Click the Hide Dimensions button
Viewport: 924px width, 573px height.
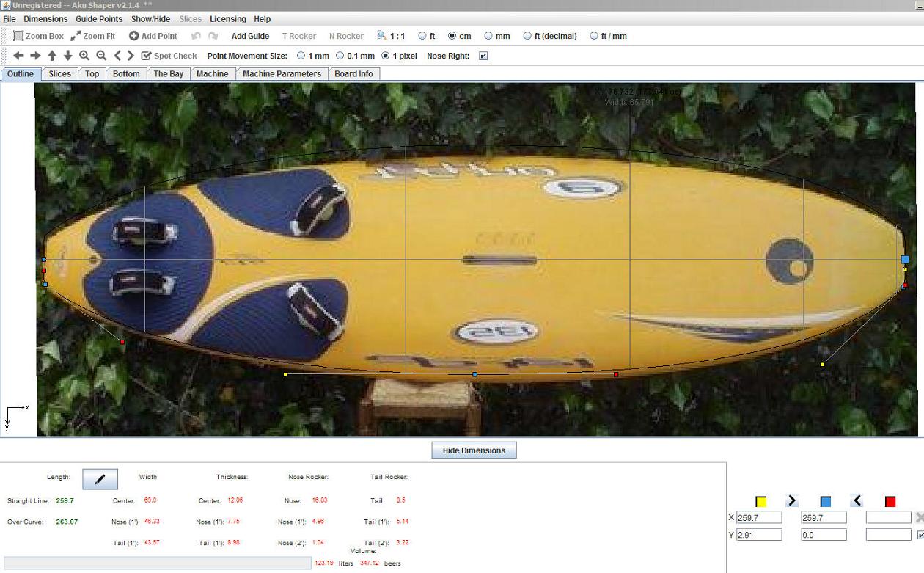pos(474,450)
